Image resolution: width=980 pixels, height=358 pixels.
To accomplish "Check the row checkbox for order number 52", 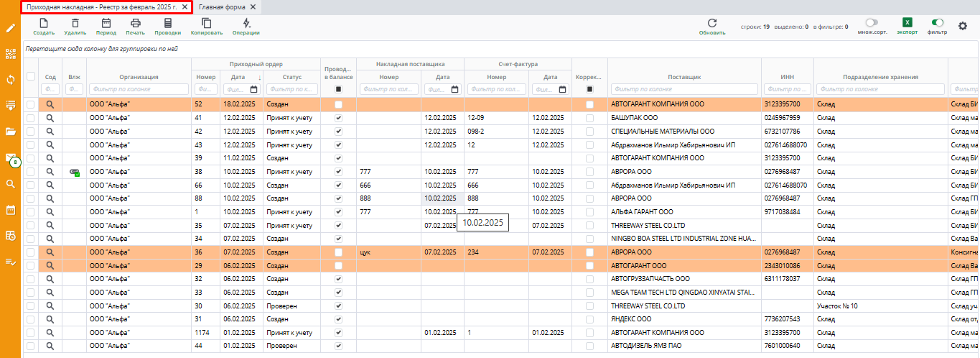I will coord(31,104).
